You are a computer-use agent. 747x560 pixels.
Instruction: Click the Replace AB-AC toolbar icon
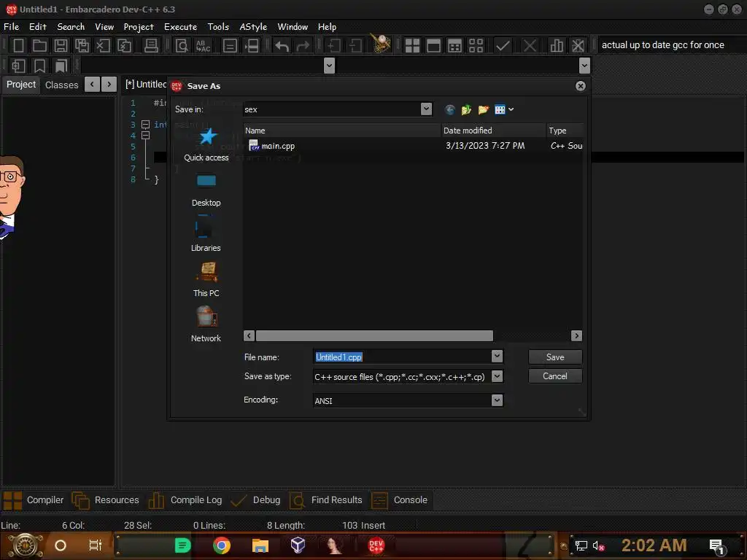tap(203, 46)
